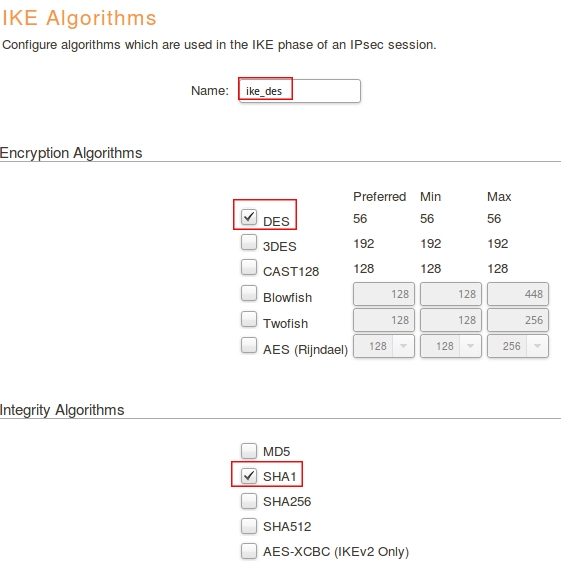
Task: Enable the SHA256 integrity checkbox
Action: coord(249,501)
